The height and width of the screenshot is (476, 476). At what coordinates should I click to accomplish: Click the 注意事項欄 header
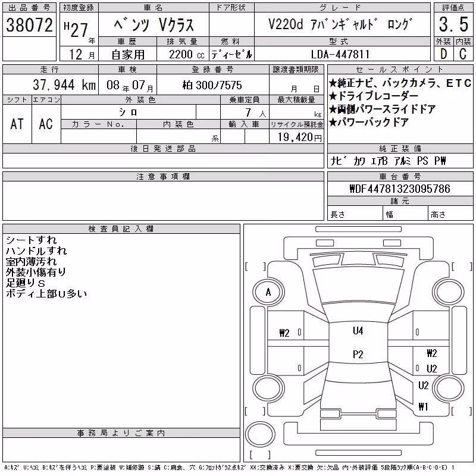tap(163, 177)
